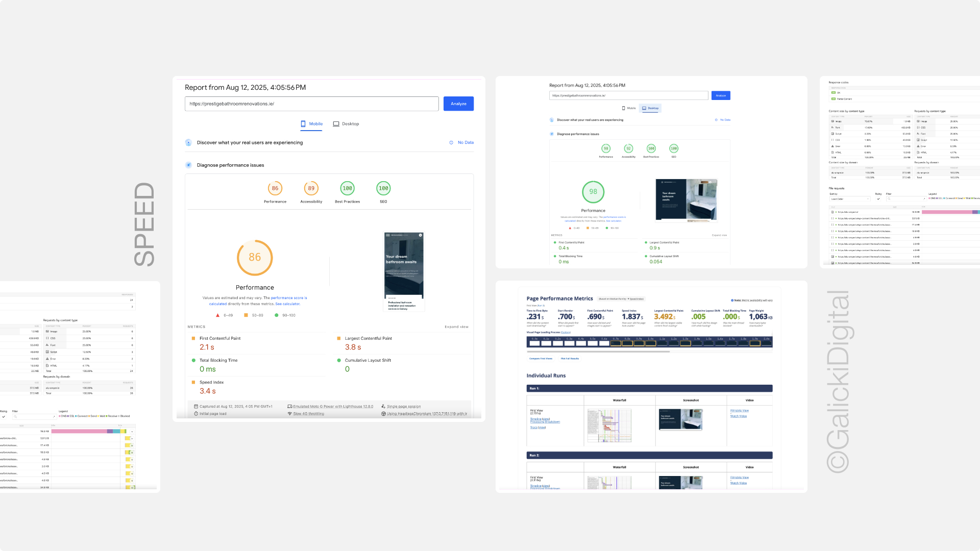This screenshot has width=980, height=551.
Task: Click the orange square next to First Contentful Paint
Action: click(193, 338)
